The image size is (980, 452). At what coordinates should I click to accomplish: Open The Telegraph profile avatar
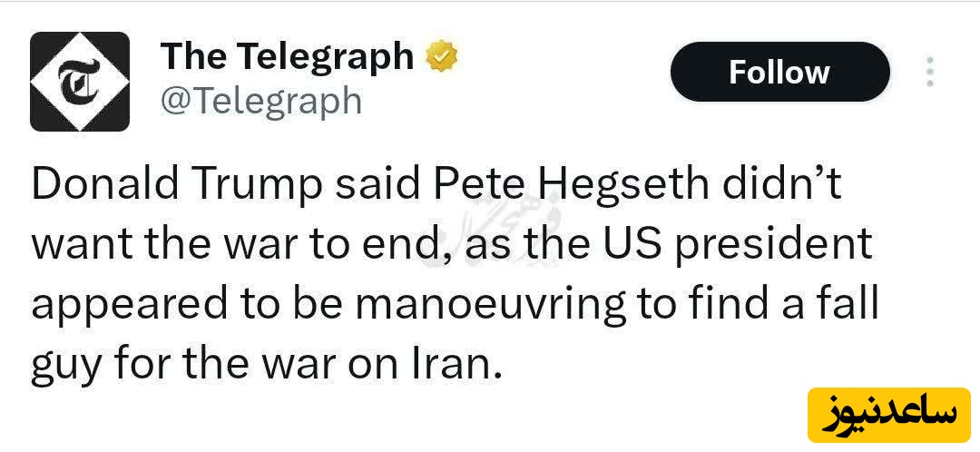tap(80, 82)
